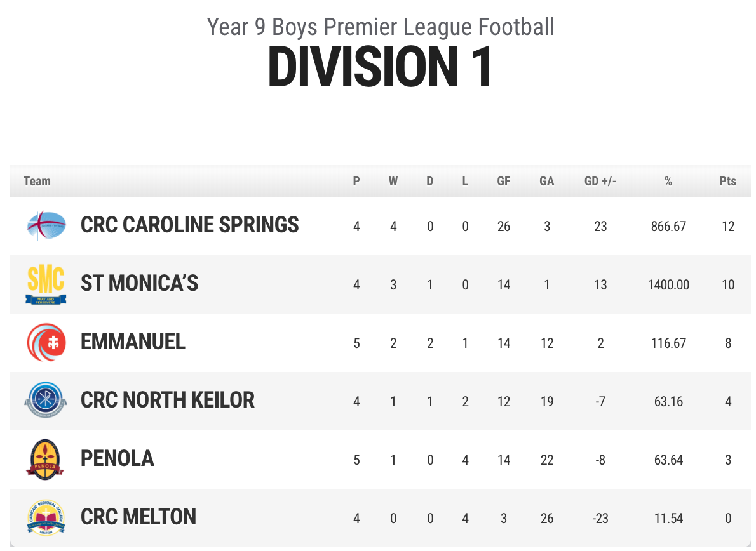Click the CRC Melton crest logo
The width and height of the screenshot is (756, 551).
[46, 518]
